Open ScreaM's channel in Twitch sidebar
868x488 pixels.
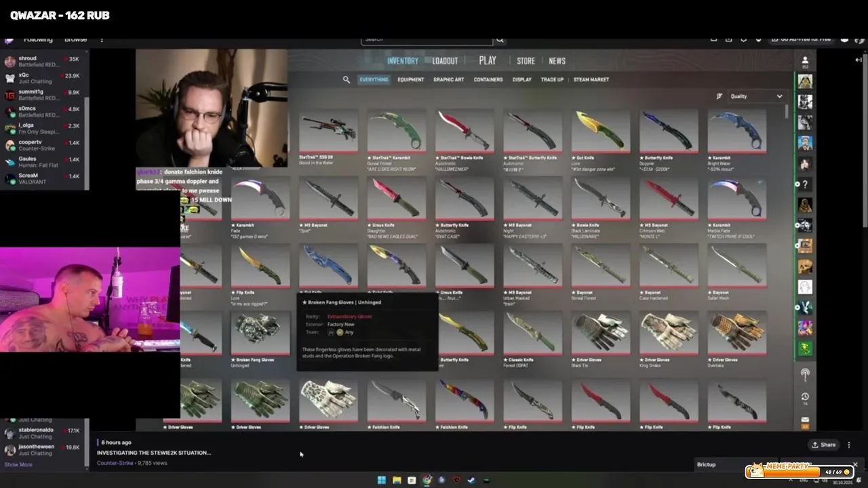click(43, 179)
